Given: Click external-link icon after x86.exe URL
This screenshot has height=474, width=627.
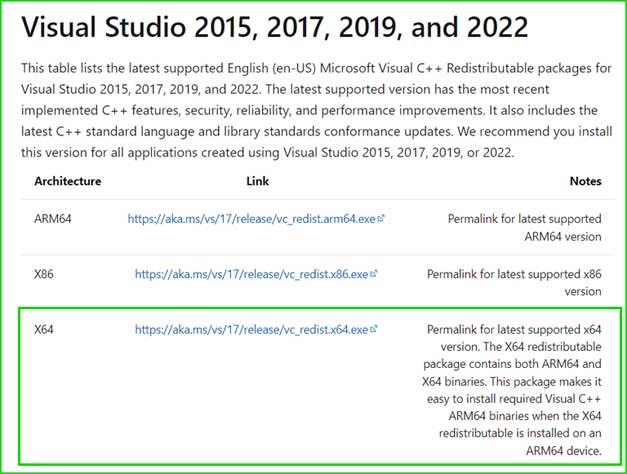Looking at the screenshot, I should [x=373, y=274].
